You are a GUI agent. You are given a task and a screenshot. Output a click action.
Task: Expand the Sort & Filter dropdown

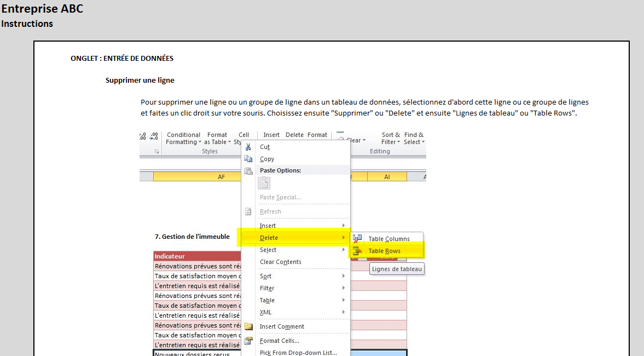(391, 139)
